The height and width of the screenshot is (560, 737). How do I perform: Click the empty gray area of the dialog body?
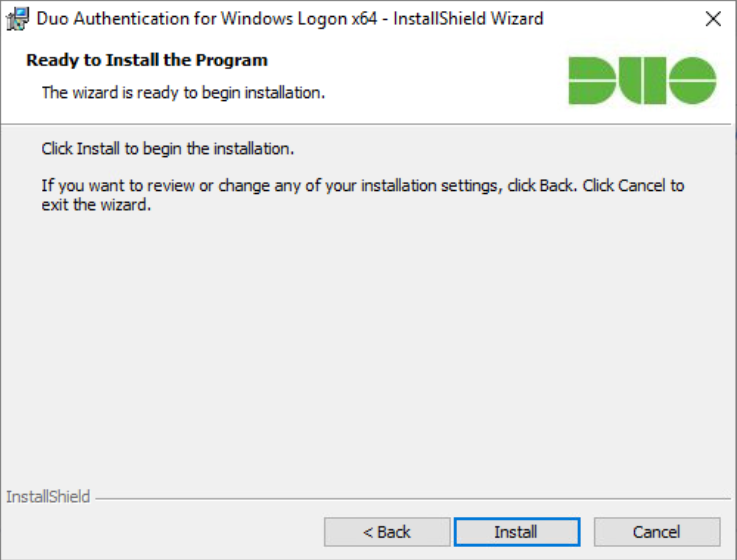tap(364, 344)
